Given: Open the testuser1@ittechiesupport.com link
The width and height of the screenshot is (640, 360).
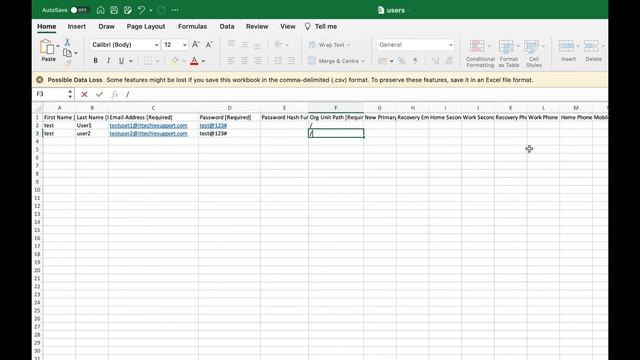Looking at the screenshot, I should pyautogui.click(x=149, y=125).
